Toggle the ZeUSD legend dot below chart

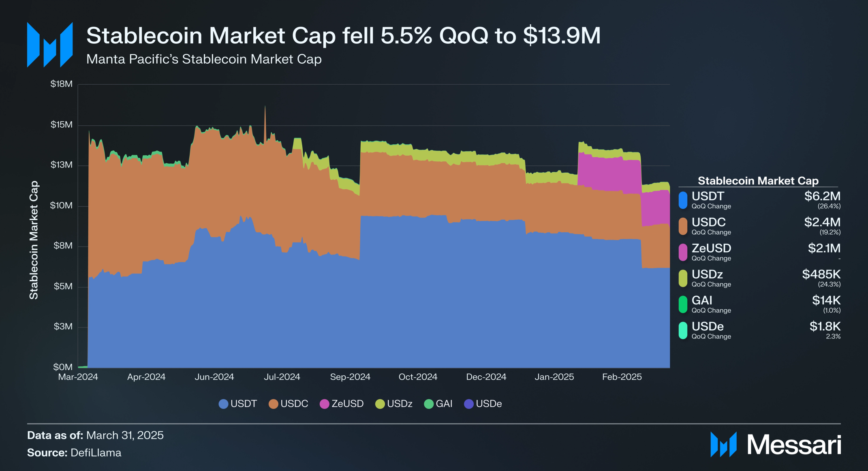325,404
